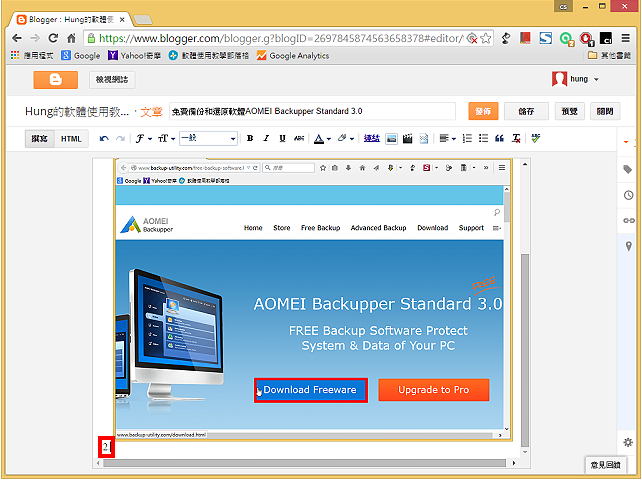This screenshot has height=482, width=642.
Task: Save the post with the 儲存 button
Action: [526, 111]
